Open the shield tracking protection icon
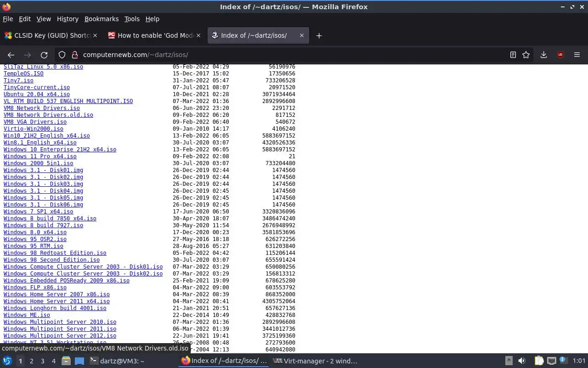 tap(62, 55)
